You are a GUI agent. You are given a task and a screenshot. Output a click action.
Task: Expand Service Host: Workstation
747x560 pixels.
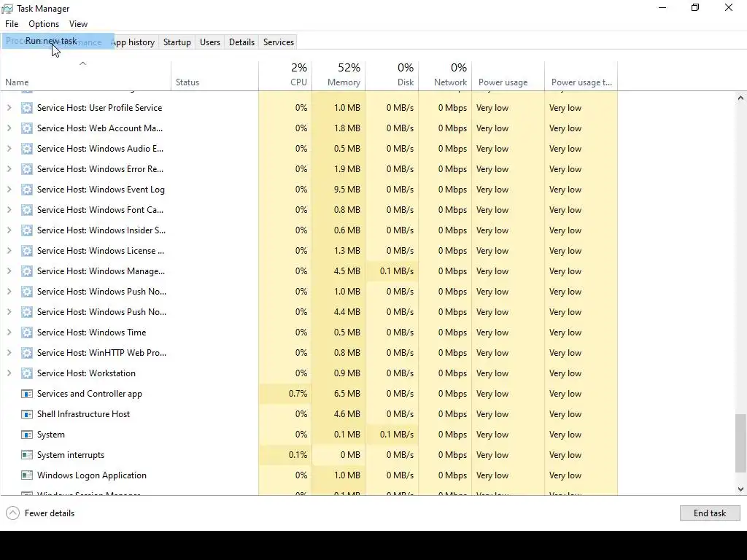9,373
